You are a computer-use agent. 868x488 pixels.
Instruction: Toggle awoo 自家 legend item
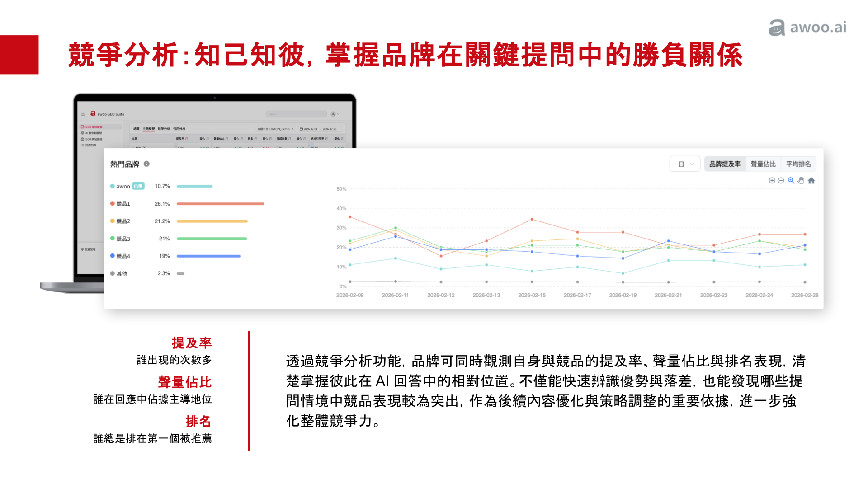click(x=127, y=186)
